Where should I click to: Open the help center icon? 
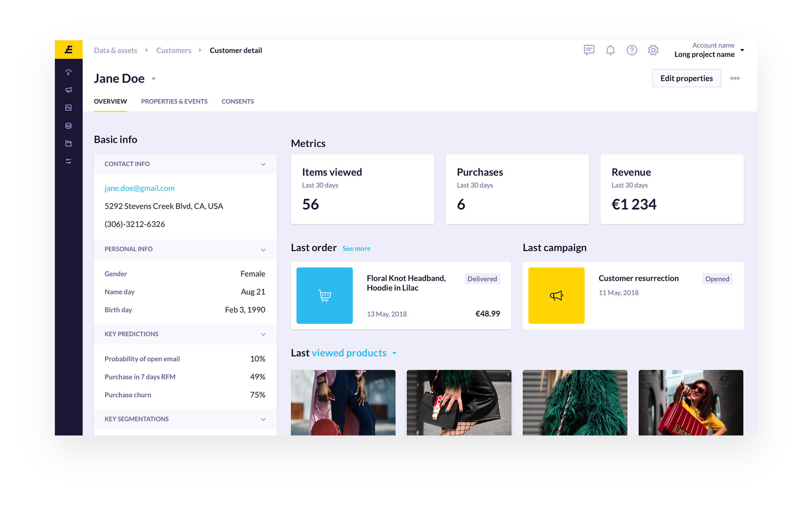[x=632, y=50]
